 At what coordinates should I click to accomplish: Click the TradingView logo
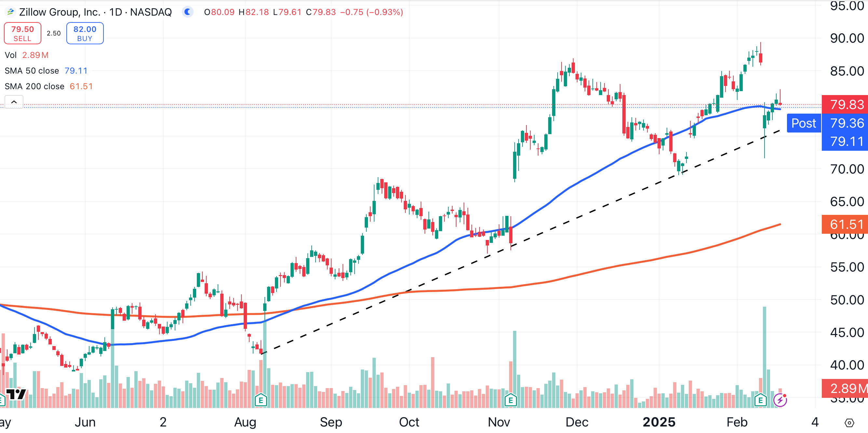(x=16, y=394)
